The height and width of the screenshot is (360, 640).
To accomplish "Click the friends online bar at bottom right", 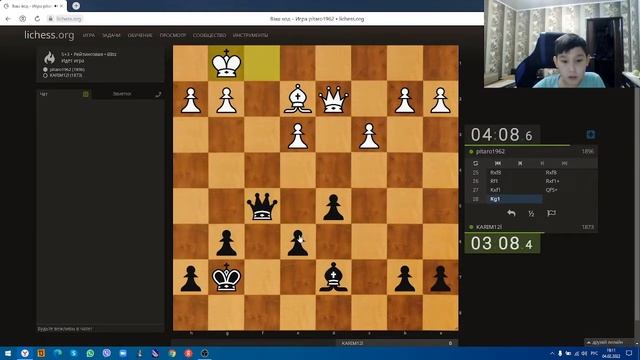I will click(610, 342).
